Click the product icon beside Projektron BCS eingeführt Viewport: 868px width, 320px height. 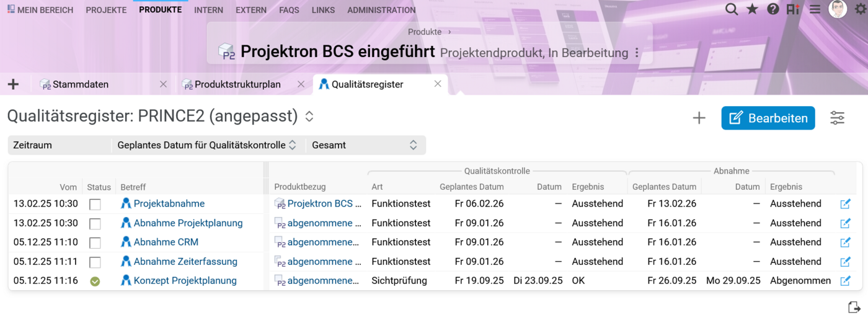pyautogui.click(x=228, y=52)
